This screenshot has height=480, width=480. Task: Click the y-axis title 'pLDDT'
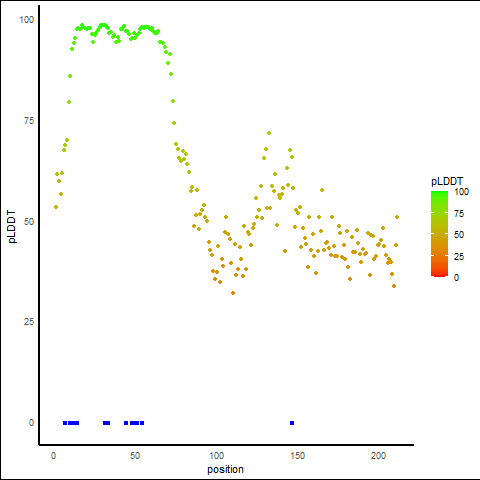tap(12, 227)
